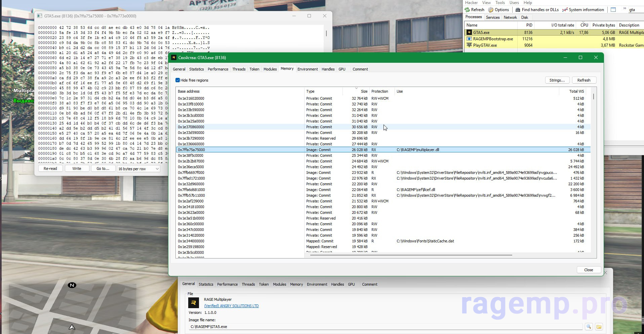Open Handles tab in the front properties window

tap(328, 69)
